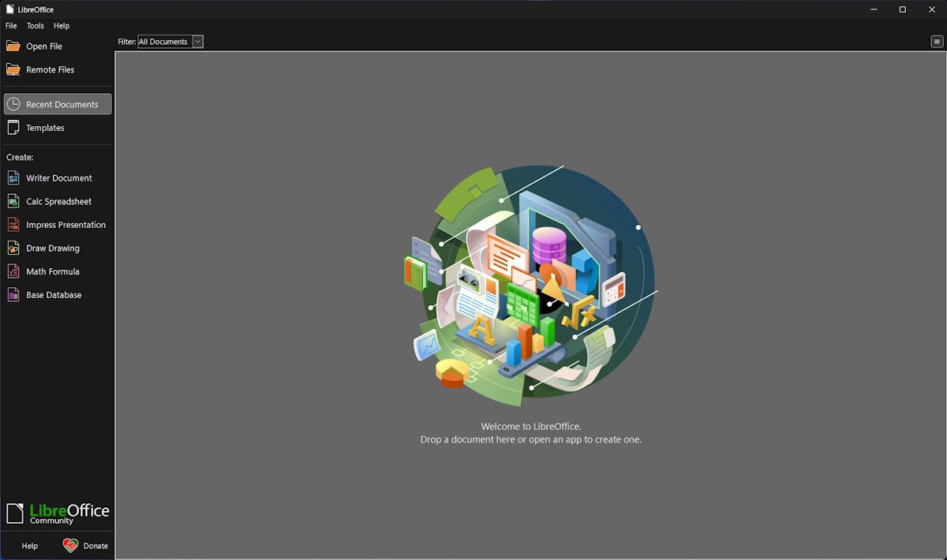Image resolution: width=947 pixels, height=560 pixels.
Task: Expand the filter selector arrow
Action: [x=197, y=41]
